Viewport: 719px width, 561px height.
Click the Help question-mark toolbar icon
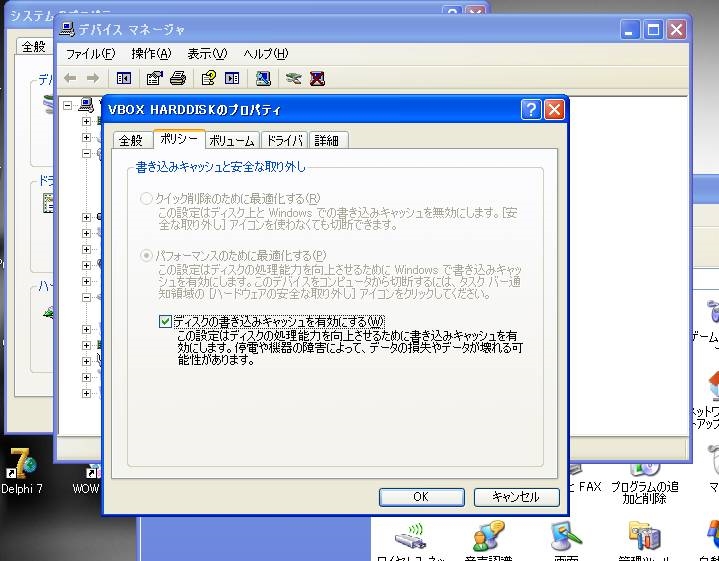pyautogui.click(x=209, y=78)
